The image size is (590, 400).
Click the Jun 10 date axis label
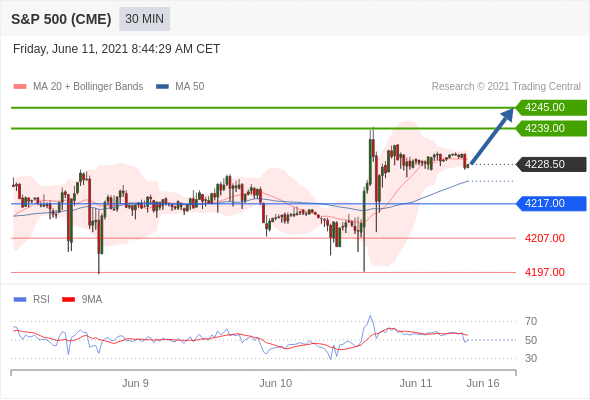pyautogui.click(x=275, y=383)
